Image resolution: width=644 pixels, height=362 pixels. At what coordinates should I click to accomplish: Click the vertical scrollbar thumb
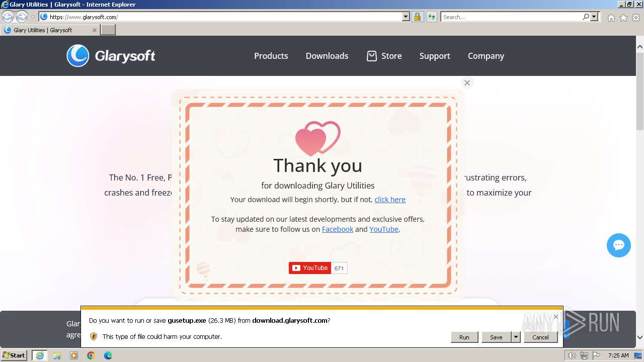[x=640, y=90]
